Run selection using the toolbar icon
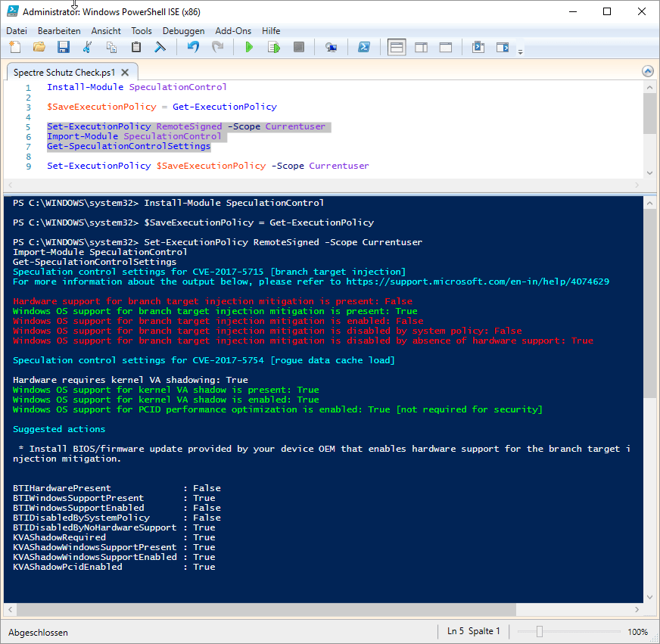Screen dimensions: 660x644 (273, 48)
